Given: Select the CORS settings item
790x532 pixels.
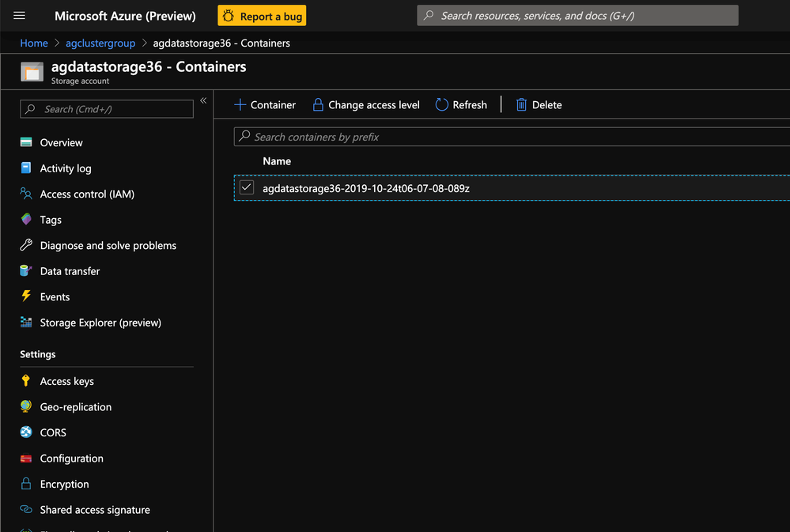Looking at the screenshot, I should click(53, 432).
